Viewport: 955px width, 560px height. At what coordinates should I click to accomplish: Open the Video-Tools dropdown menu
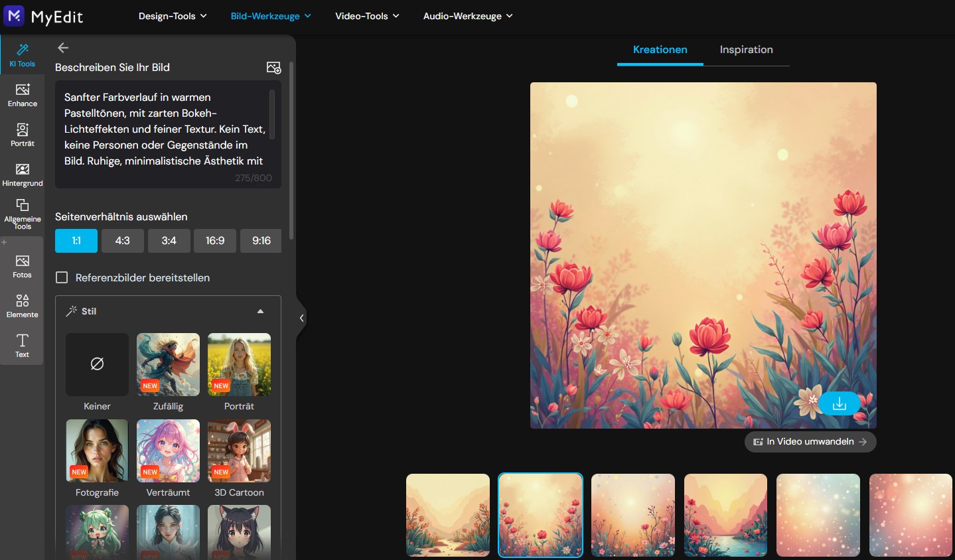point(367,16)
